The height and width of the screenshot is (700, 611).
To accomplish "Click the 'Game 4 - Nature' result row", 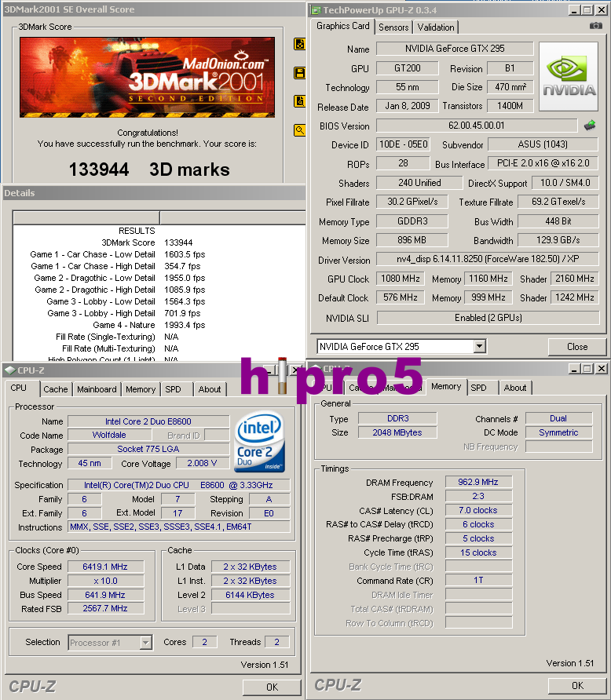I will click(x=148, y=325).
